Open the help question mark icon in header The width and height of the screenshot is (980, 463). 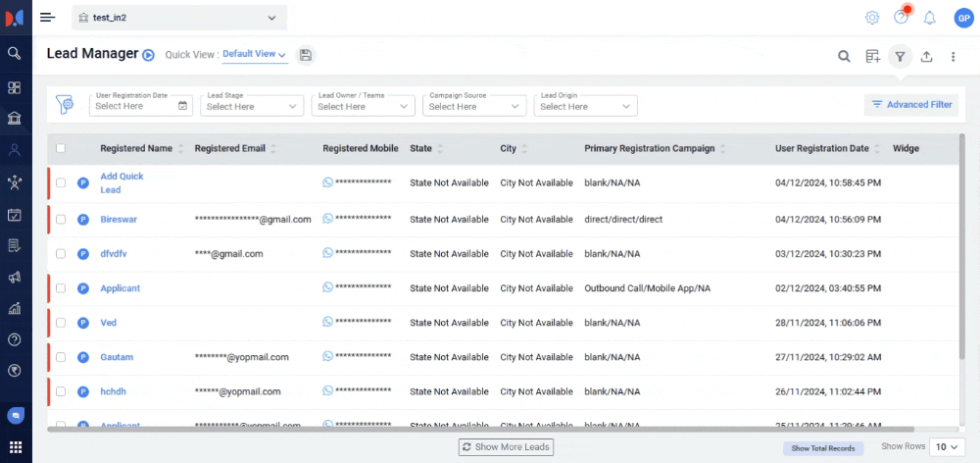[x=901, y=18]
